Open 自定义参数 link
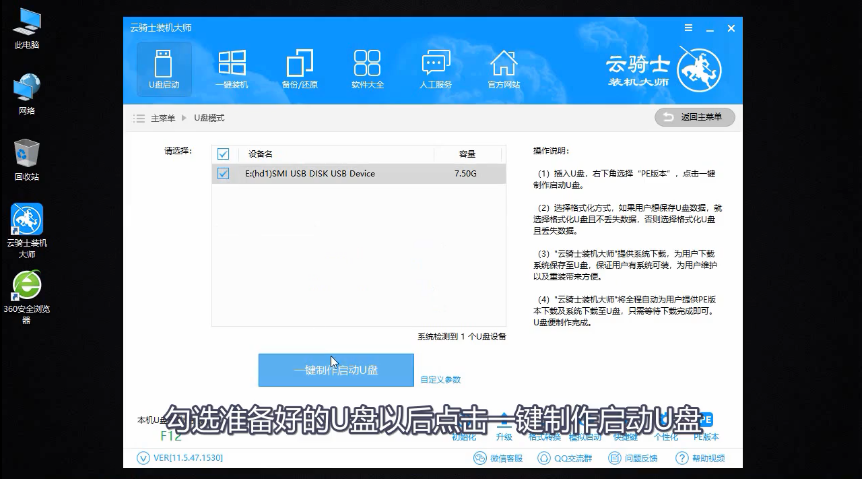The image size is (862, 479). [x=440, y=379]
